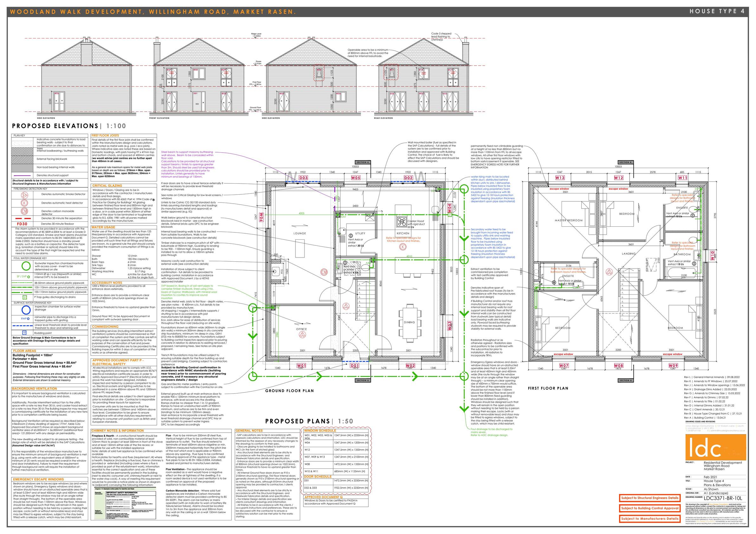Click the 'Subject to Manufacturers Details' box

pyautogui.click(x=650, y=519)
